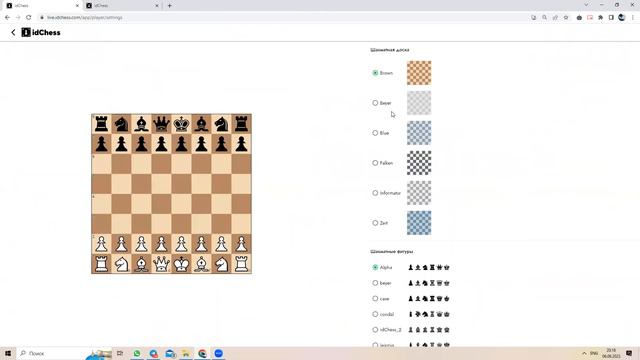This screenshot has height=360, width=640.
Task: Click the brown checkerboard swatch
Action: (419, 73)
